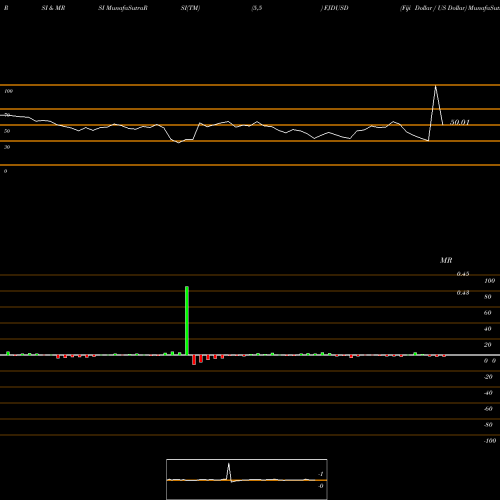Click the 'SI(TM)' header text
This screenshot has height=500, width=500.
click(x=190, y=8)
